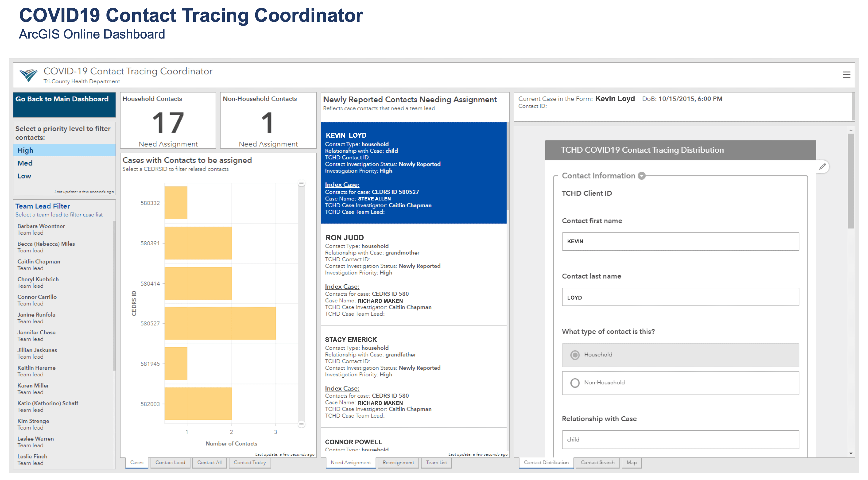Click the Tri-County Health Department logo
The height and width of the screenshot is (480, 868).
(28, 75)
